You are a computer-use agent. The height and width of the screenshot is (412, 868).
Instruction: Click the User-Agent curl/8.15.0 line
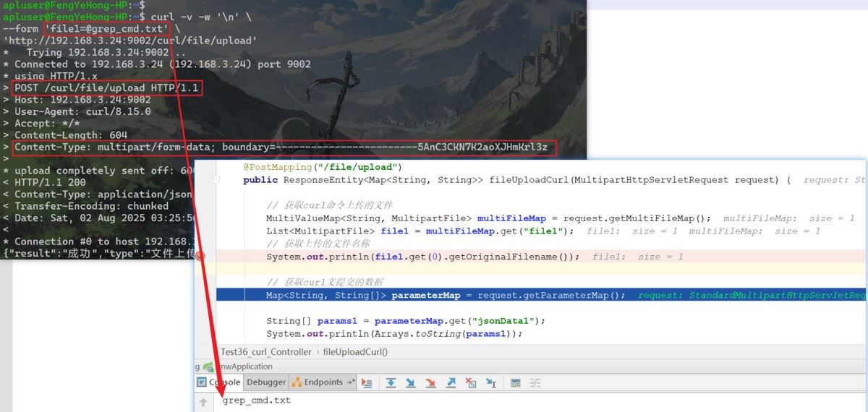(x=77, y=111)
